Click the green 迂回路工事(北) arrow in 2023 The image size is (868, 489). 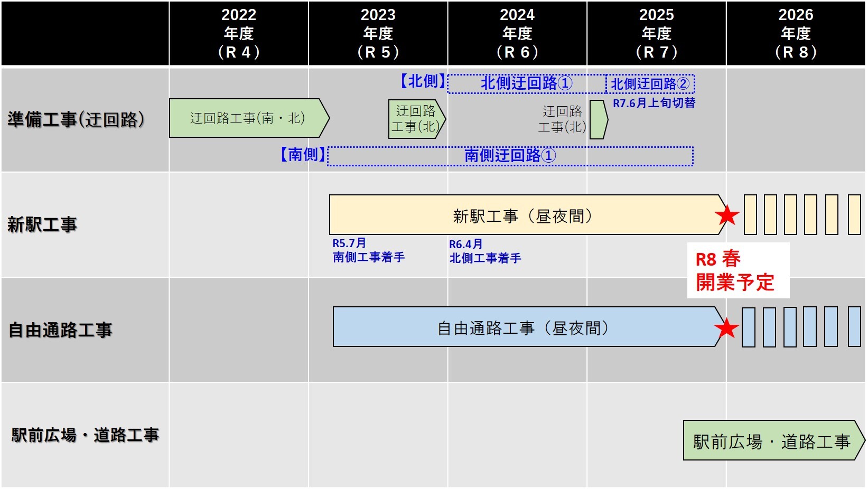coord(417,119)
